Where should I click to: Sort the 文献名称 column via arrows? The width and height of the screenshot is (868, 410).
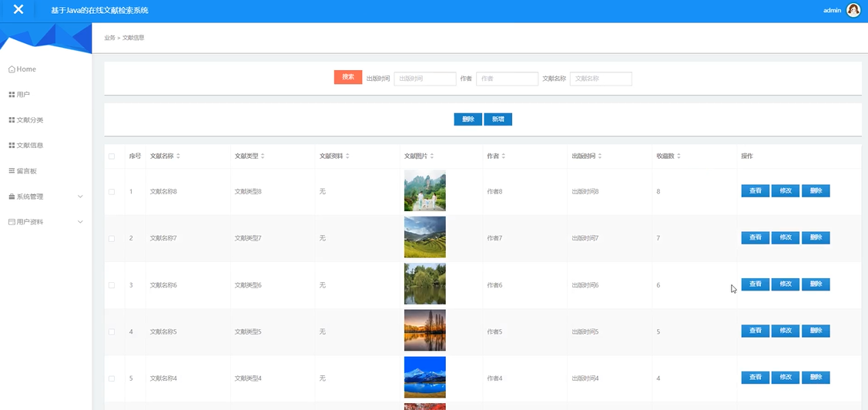click(x=178, y=156)
